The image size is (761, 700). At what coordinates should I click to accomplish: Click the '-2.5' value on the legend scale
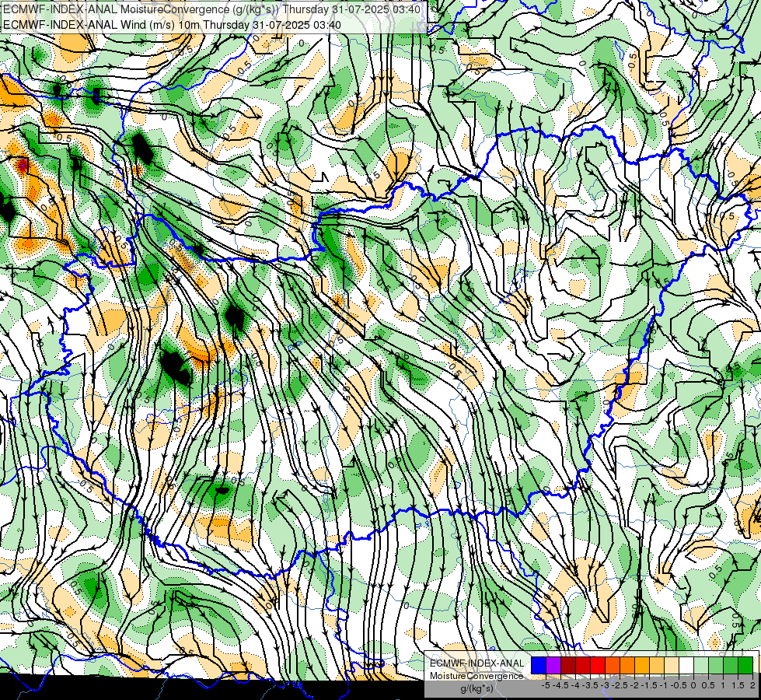click(620, 685)
